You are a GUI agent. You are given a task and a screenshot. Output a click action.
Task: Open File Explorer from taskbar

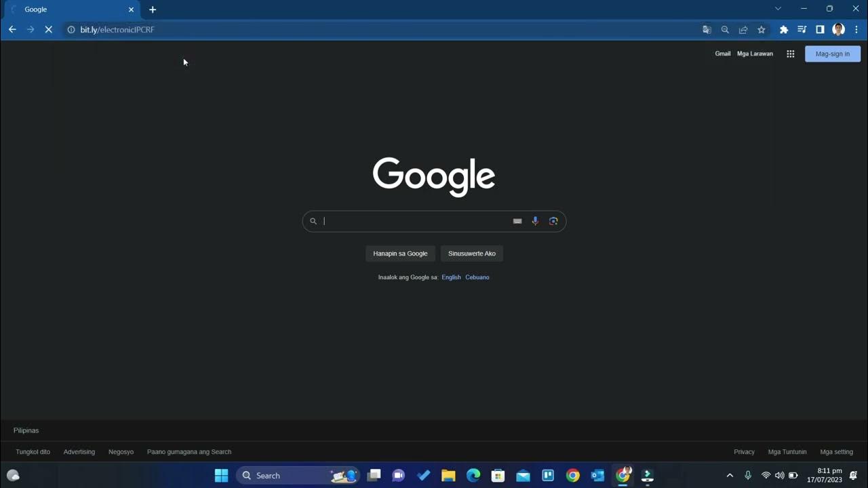pos(448,476)
